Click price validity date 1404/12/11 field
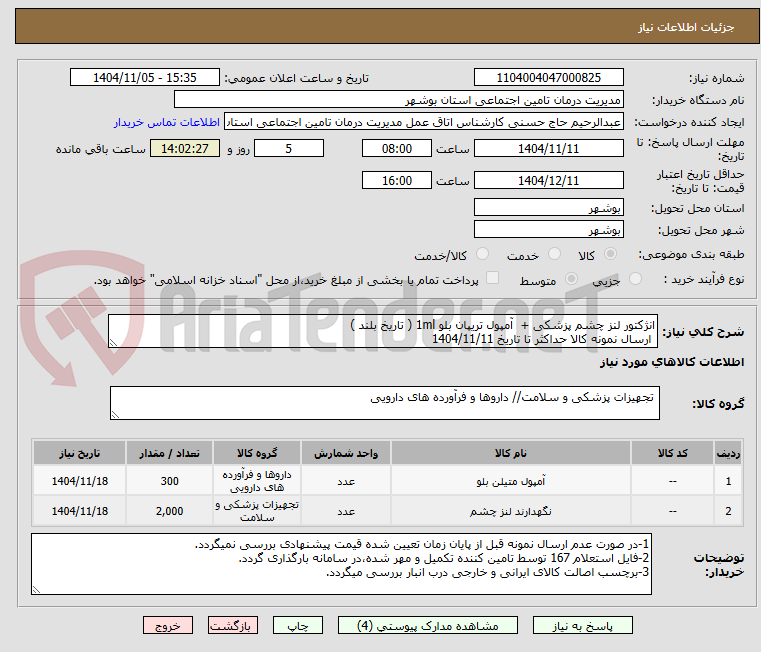761x652 pixels. (x=548, y=181)
